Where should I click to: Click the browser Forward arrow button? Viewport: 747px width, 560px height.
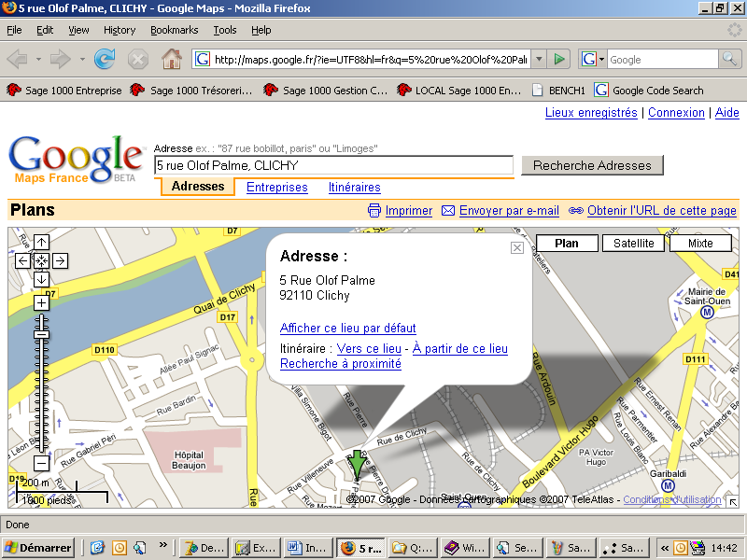tap(61, 60)
